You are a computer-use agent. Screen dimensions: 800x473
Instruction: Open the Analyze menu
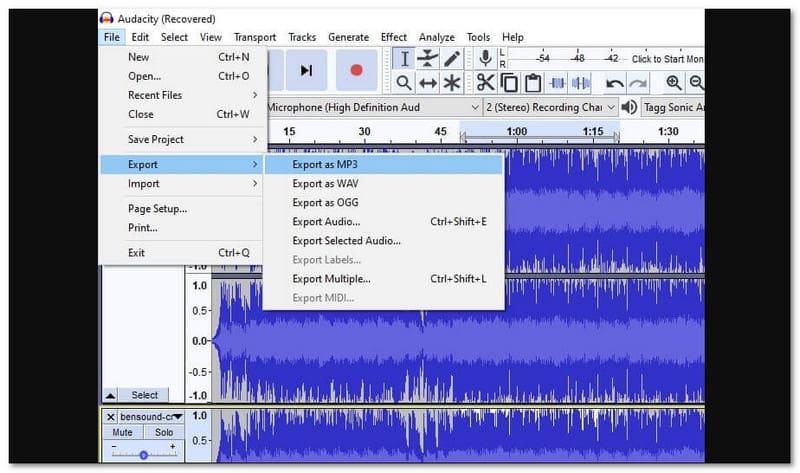(x=437, y=37)
